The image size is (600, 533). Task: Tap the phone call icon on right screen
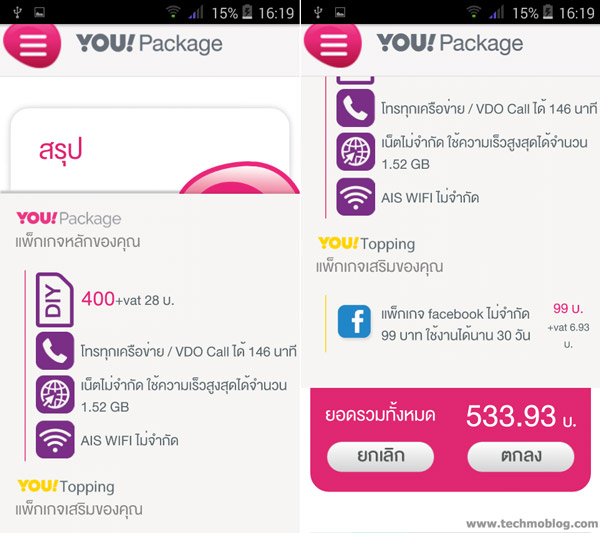pos(355,108)
